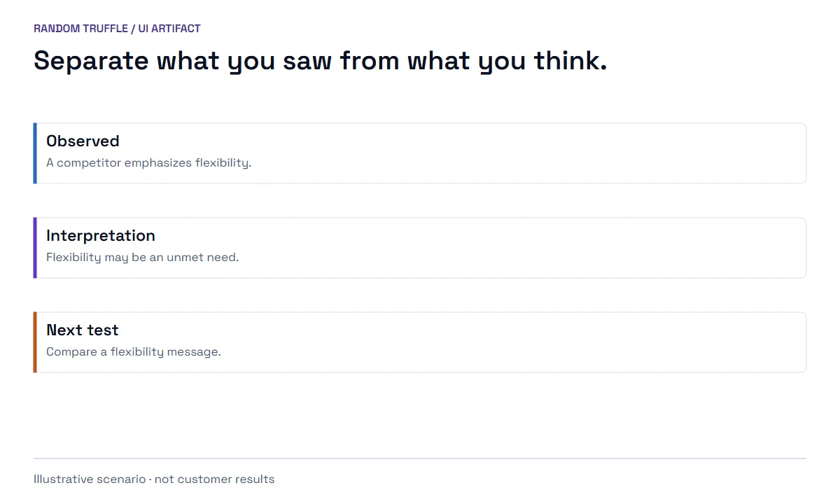Click the slash separator in the breadcrumb
The width and height of the screenshot is (840, 504).
pyautogui.click(x=133, y=29)
